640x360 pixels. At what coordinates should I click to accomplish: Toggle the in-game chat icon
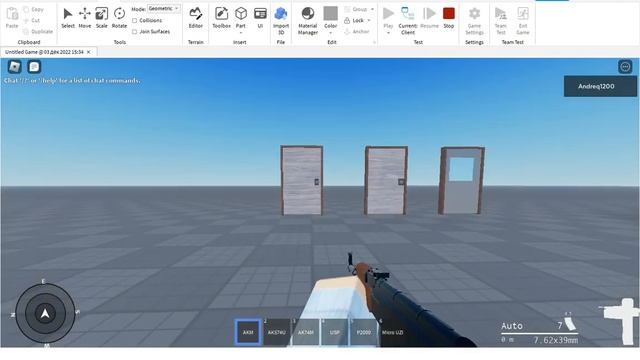[34, 67]
